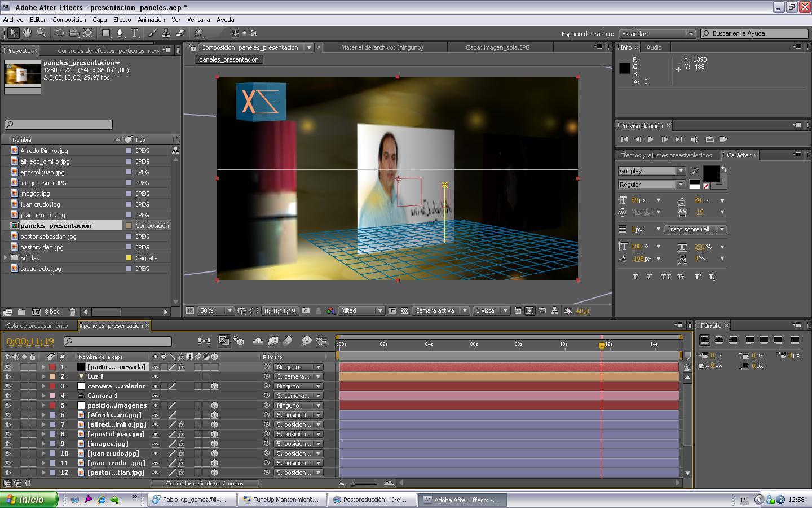The height and width of the screenshot is (508, 812).
Task: Open the Ventana menu
Action: (x=198, y=20)
